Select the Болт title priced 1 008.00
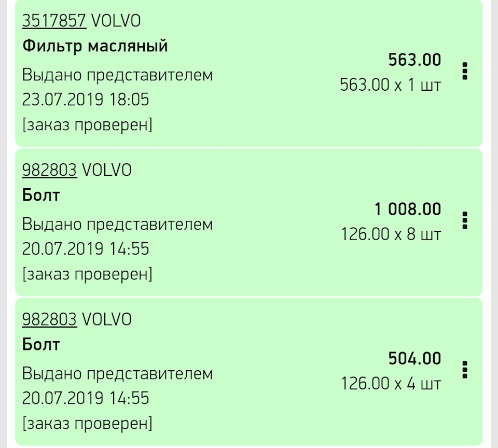 [x=41, y=195]
